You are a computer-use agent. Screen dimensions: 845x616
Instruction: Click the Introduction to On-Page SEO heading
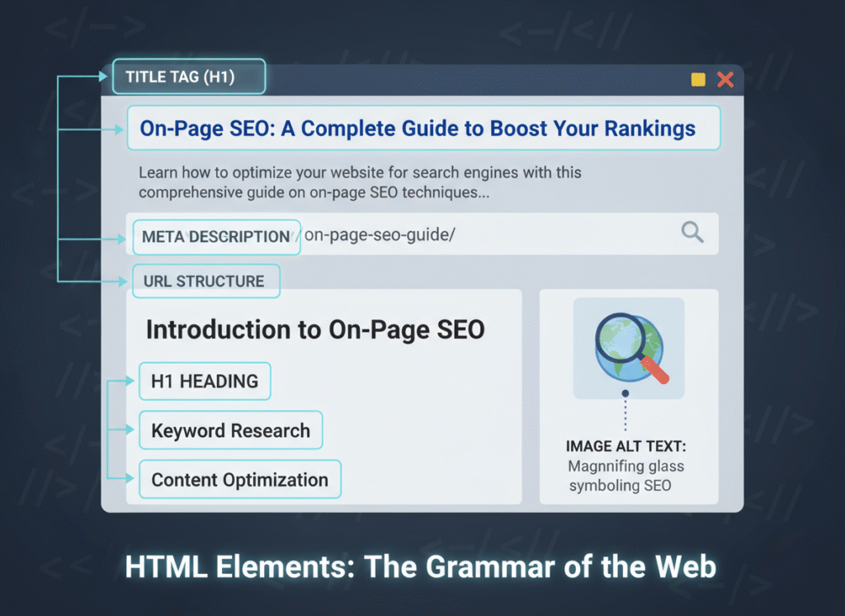pyautogui.click(x=315, y=329)
